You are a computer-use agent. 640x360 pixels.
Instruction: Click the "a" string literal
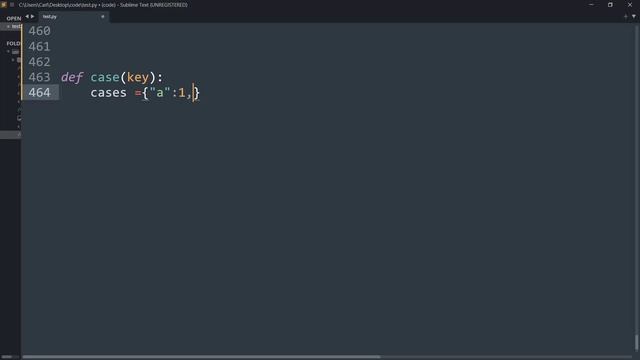(160, 93)
